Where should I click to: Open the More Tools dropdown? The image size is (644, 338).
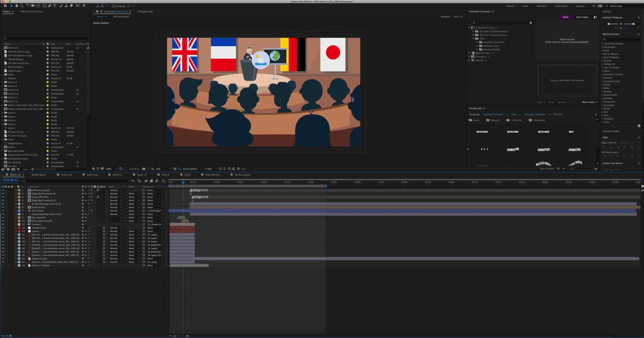[x=589, y=102]
